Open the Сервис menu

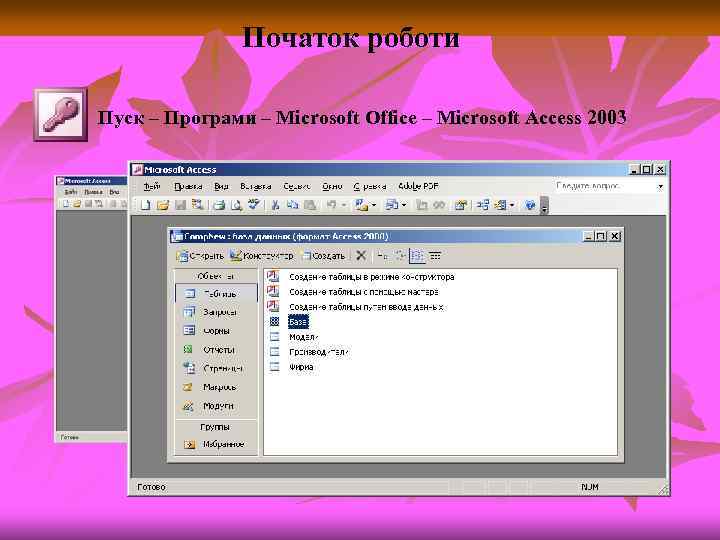point(297,186)
